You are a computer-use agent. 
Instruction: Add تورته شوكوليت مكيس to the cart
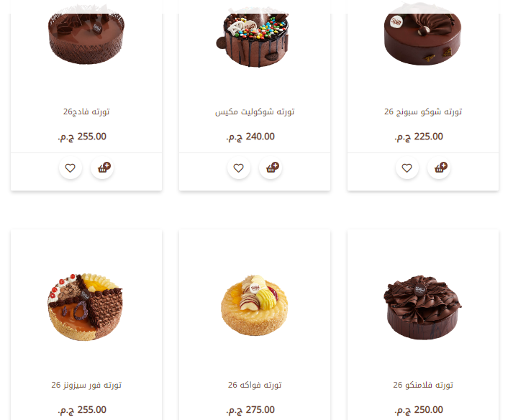coord(271,168)
